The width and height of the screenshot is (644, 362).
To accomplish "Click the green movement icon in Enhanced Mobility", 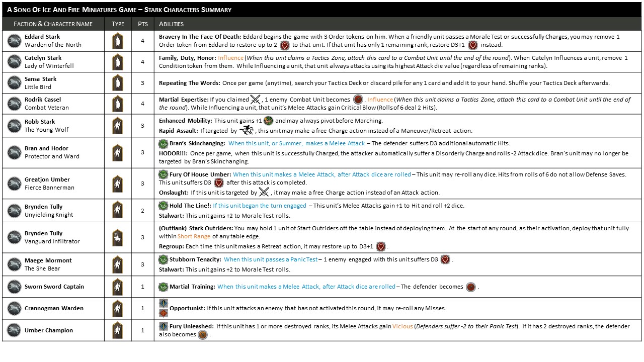I will [x=268, y=121].
